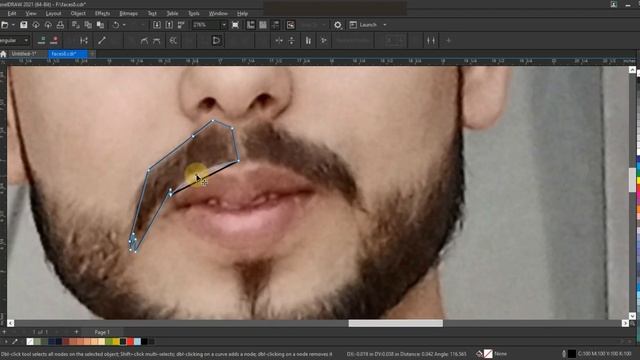This screenshot has width=640, height=360.
Task: Select the Page 1 tab
Action: 102,332
